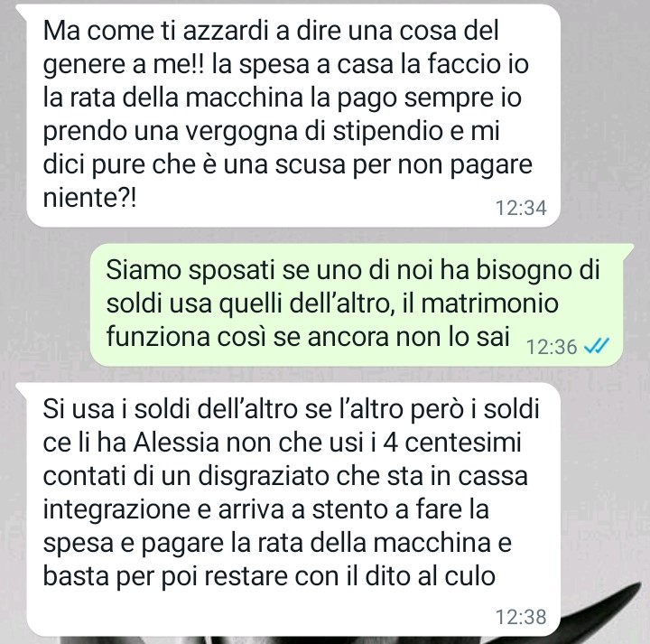Select the message starting "Ma come ti azzardi"
Image resolution: width=650 pixels, height=644 pixels.
pos(293,116)
